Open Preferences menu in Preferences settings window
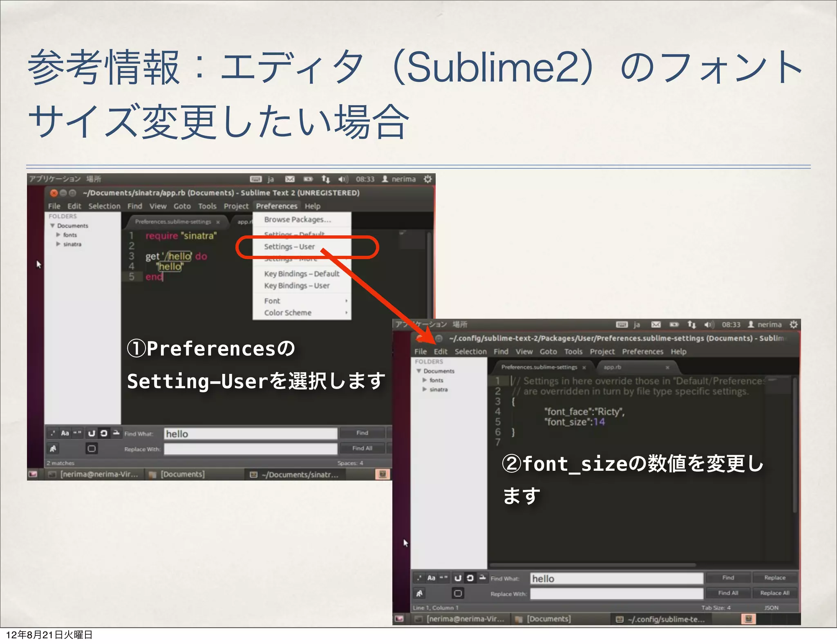The height and width of the screenshot is (644, 837). [642, 352]
